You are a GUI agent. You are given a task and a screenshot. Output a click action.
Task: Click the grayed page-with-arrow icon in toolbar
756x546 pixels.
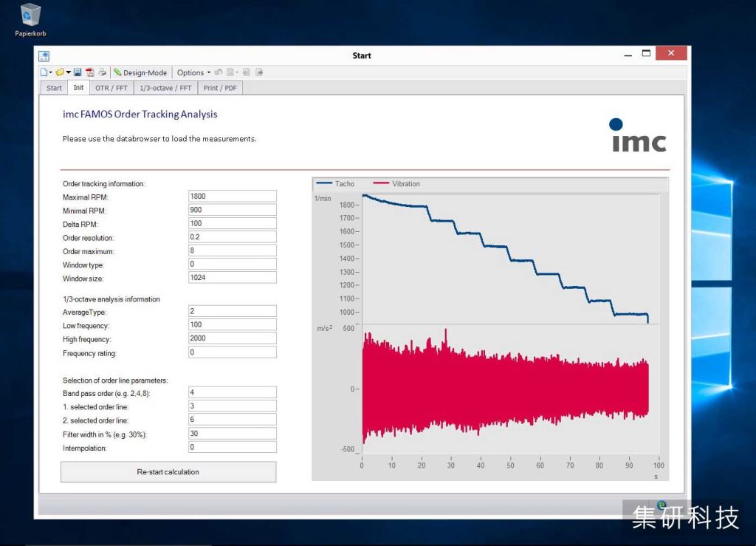click(x=259, y=72)
